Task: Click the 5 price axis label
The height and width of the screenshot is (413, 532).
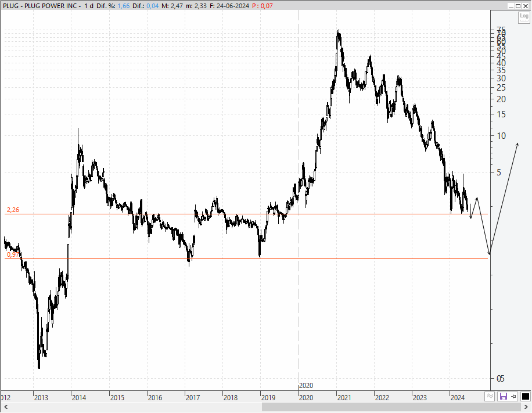Action: (499, 173)
